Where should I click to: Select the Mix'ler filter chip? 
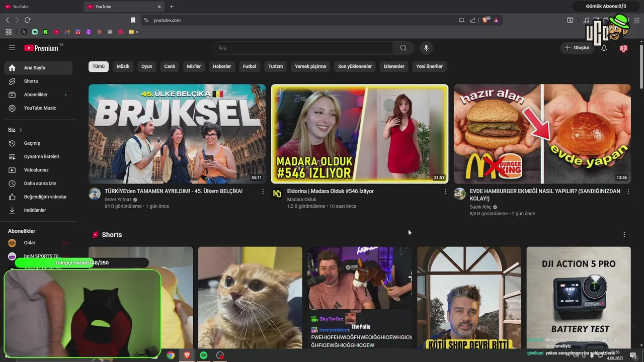click(x=194, y=66)
